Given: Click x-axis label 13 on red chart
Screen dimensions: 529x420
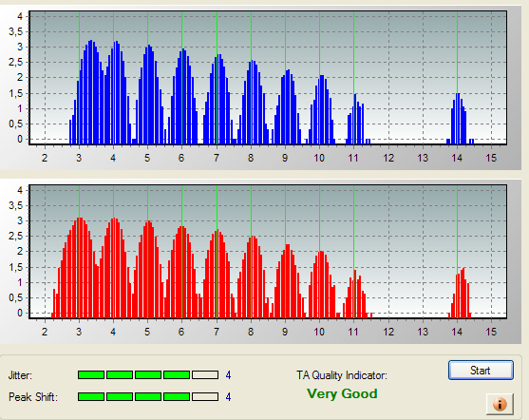Looking at the screenshot, I should (x=423, y=332).
